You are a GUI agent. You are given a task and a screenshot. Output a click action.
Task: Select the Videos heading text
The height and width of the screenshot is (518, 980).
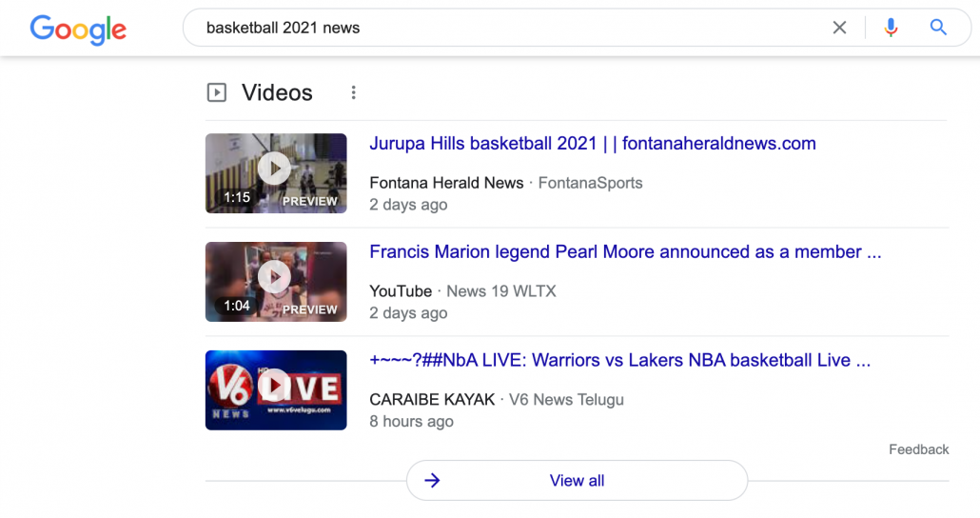[277, 92]
